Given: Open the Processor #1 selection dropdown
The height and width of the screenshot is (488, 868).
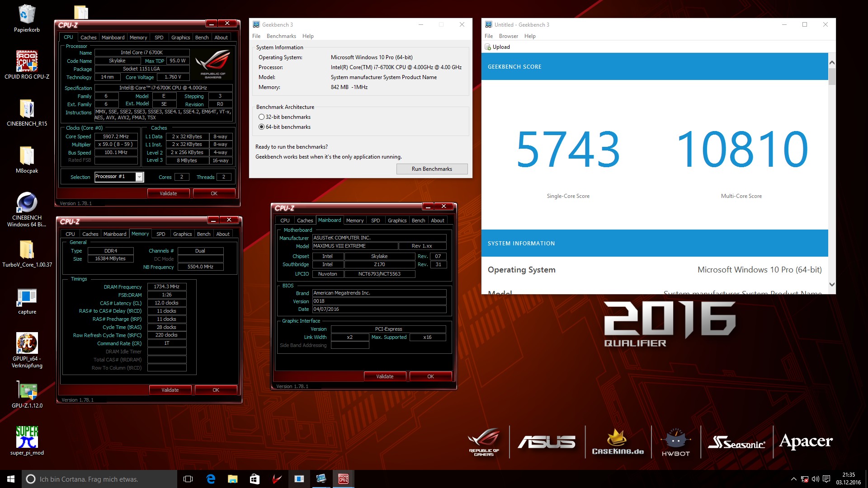Looking at the screenshot, I should coord(139,177).
